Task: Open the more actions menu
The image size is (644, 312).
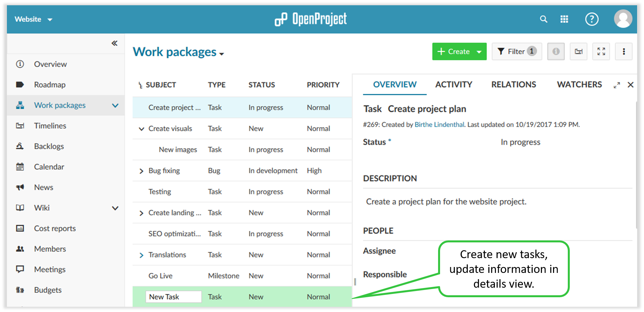Action: click(x=623, y=51)
